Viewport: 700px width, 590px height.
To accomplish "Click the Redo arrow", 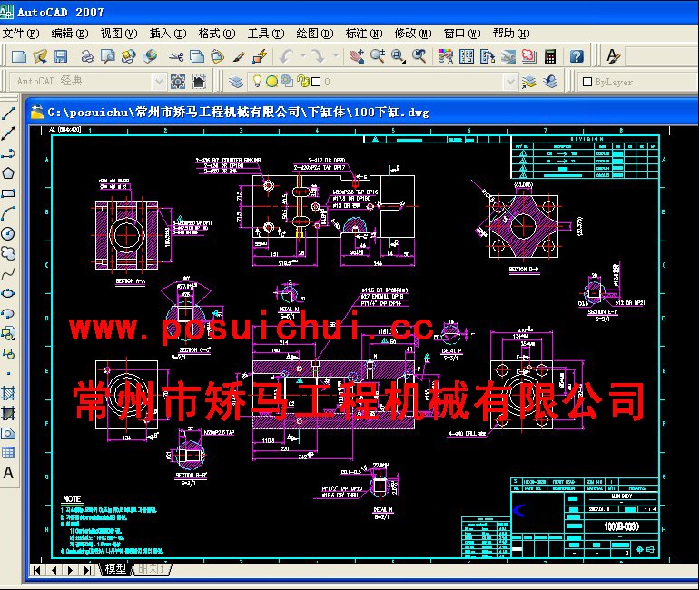I will [x=318, y=56].
